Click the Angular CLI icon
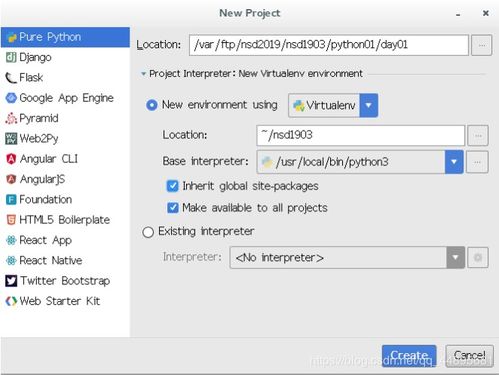 (x=11, y=159)
